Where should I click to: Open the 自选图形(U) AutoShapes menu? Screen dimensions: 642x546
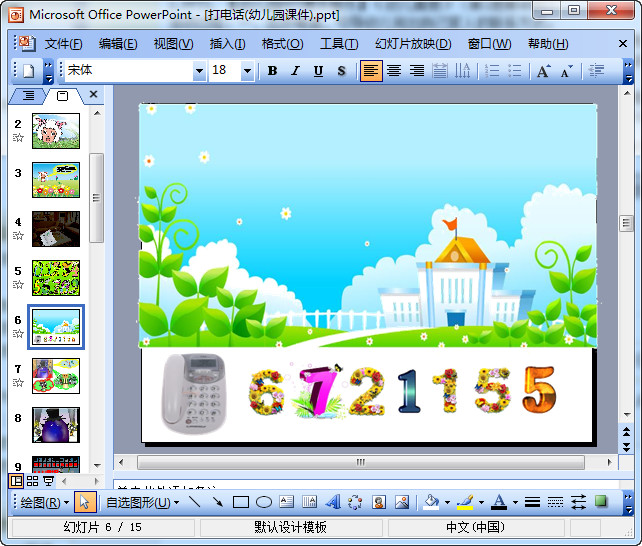point(142,502)
